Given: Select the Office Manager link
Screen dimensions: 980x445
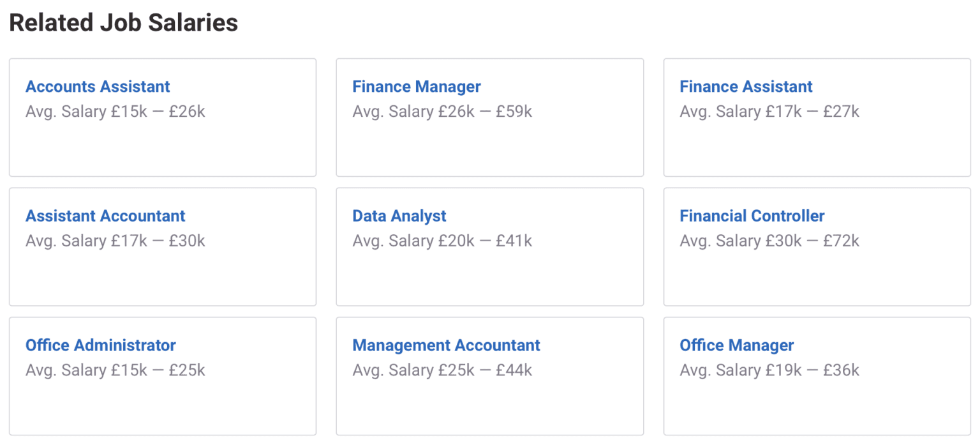Looking at the screenshot, I should [x=736, y=345].
